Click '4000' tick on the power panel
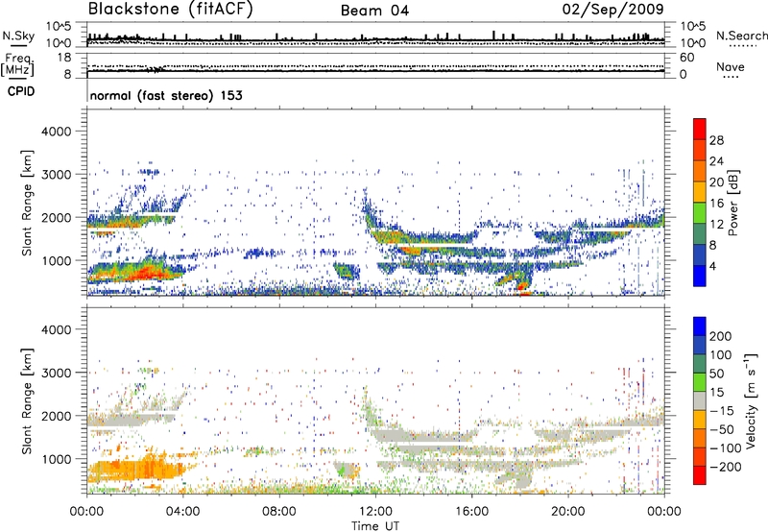This screenshot has width=768, height=532. pyautogui.click(x=56, y=132)
